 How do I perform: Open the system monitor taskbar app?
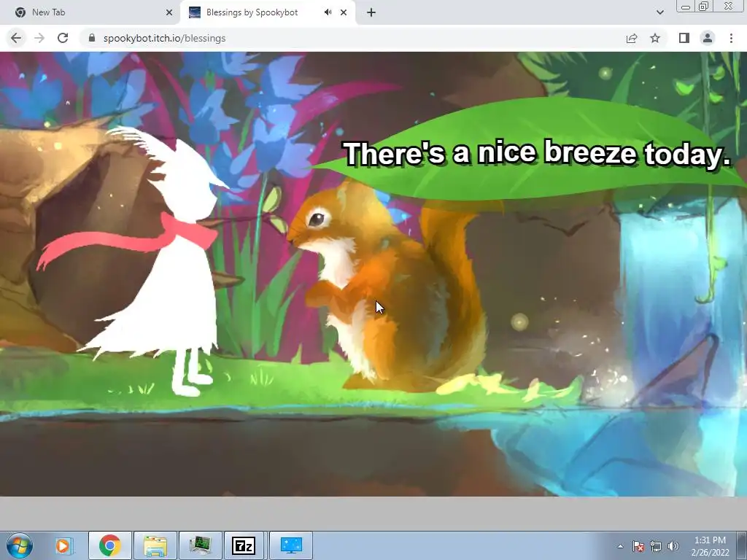click(x=200, y=545)
